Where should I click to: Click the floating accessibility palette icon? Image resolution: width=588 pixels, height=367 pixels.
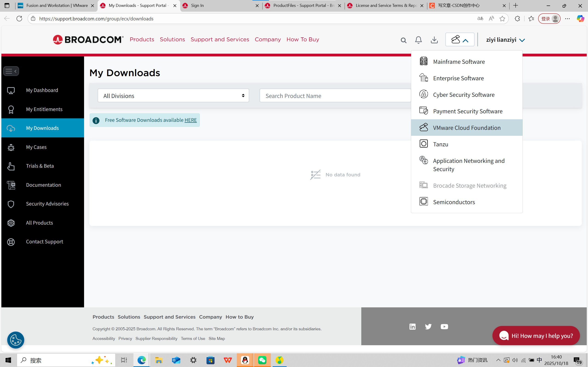click(15, 340)
